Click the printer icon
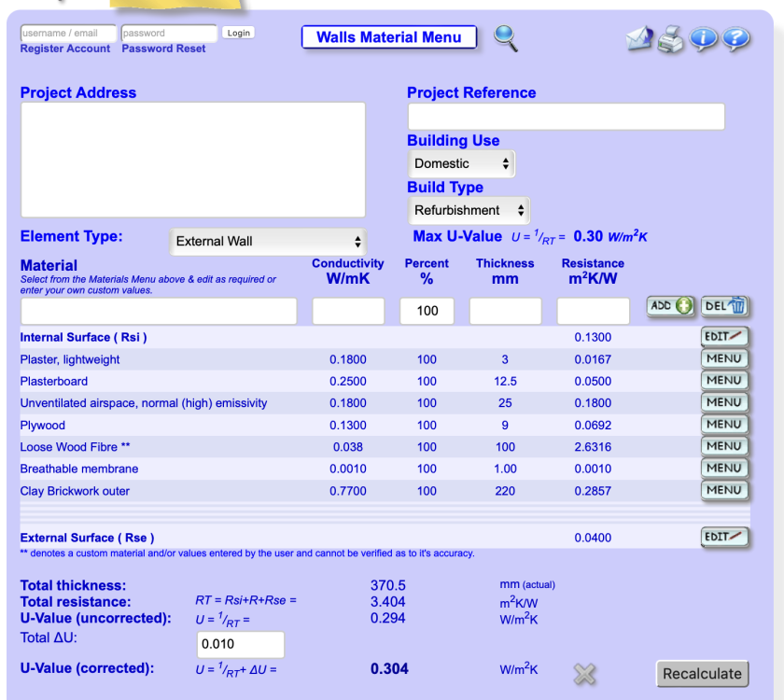 (x=671, y=39)
